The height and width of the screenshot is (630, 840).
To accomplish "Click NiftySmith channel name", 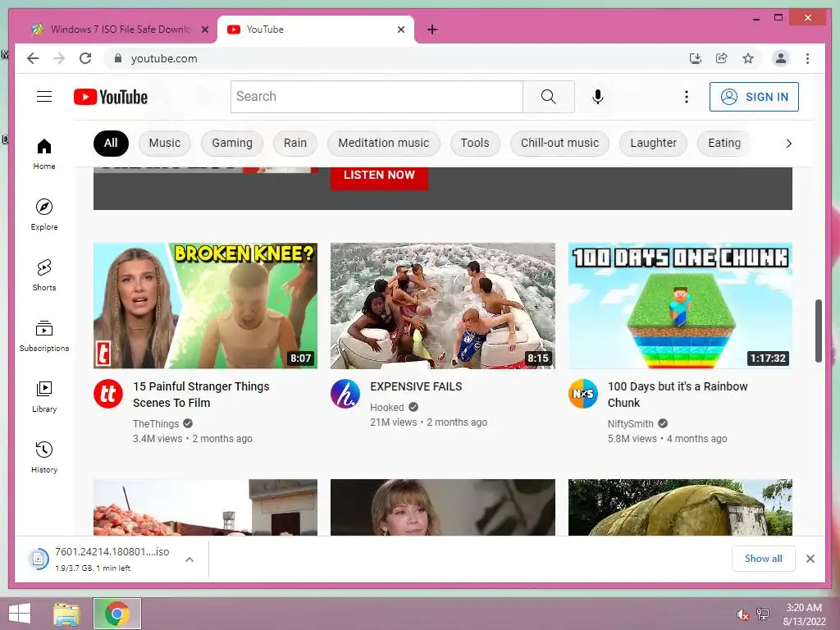I will point(631,424).
